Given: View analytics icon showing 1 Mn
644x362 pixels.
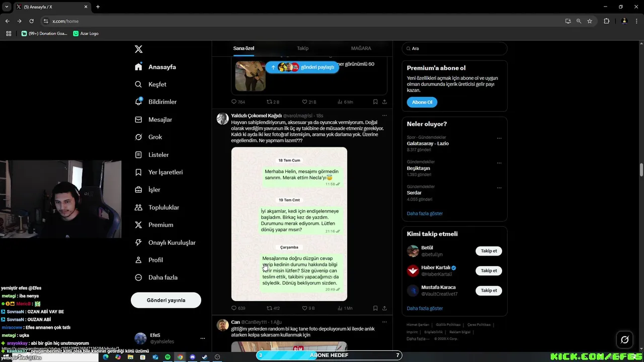Looking at the screenshot, I should click(x=340, y=308).
